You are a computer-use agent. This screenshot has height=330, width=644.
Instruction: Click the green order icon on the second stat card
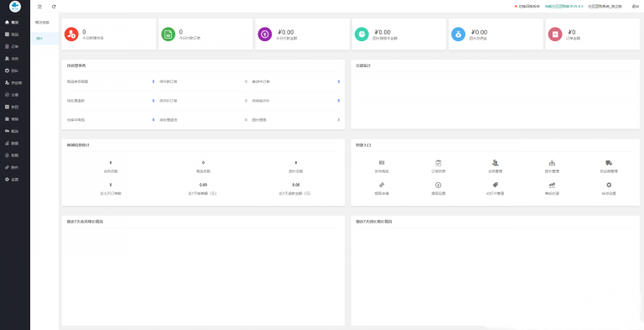click(x=168, y=34)
